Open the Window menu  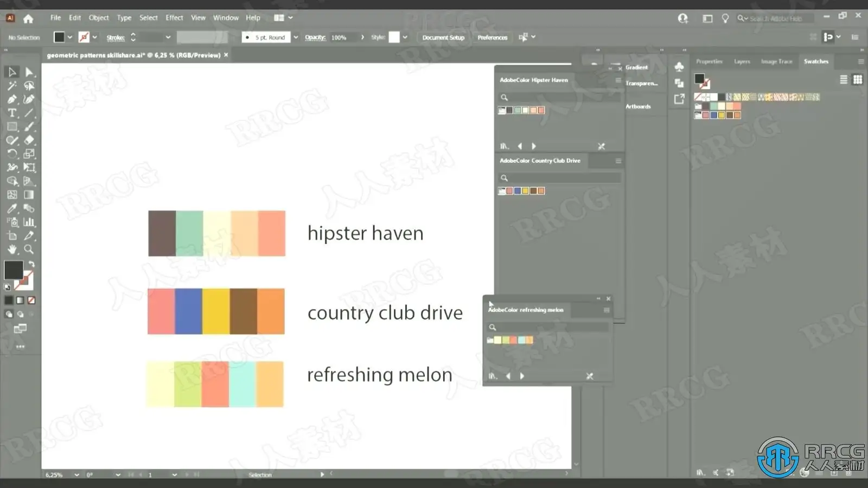[x=226, y=18]
